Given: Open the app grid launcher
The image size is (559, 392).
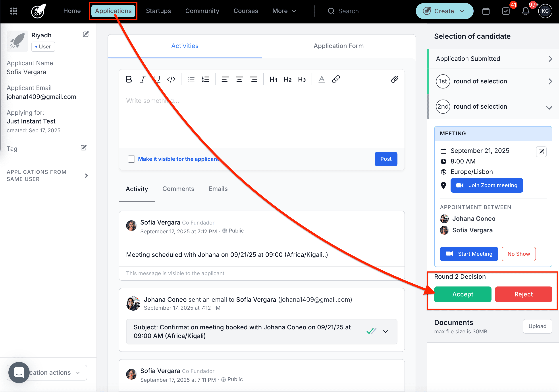Looking at the screenshot, I should [14, 11].
